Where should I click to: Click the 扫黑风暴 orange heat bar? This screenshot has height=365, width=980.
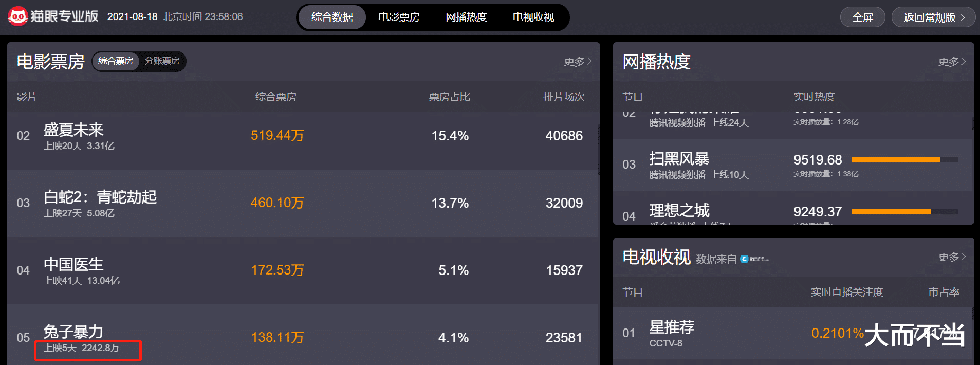pos(895,160)
